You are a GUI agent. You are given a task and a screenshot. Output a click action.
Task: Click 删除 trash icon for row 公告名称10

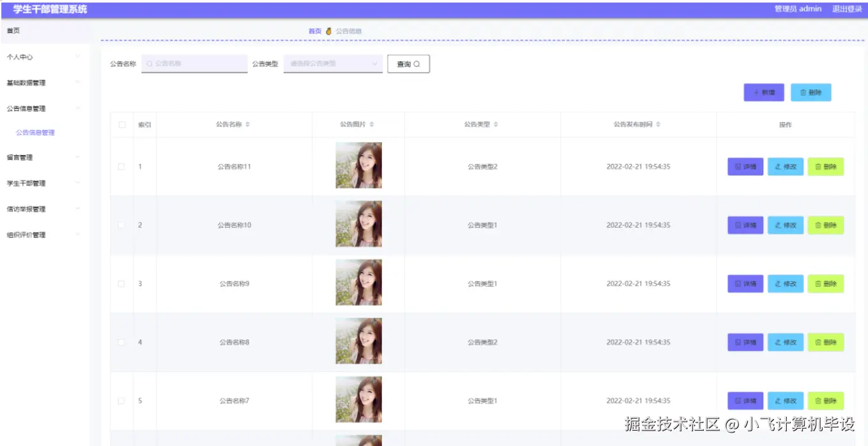point(818,225)
